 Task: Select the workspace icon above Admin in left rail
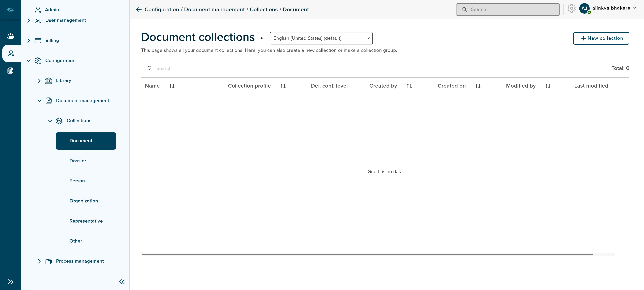coord(11,36)
